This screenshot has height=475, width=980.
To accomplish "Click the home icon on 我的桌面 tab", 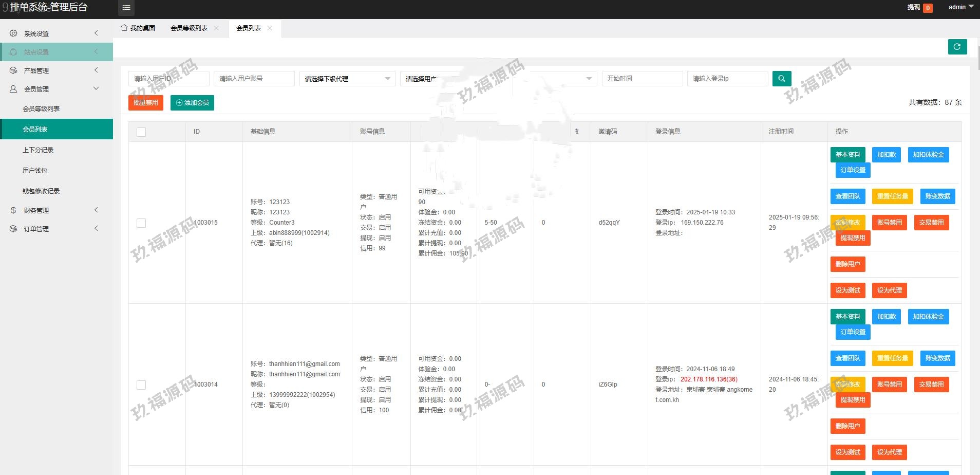I will pos(124,28).
